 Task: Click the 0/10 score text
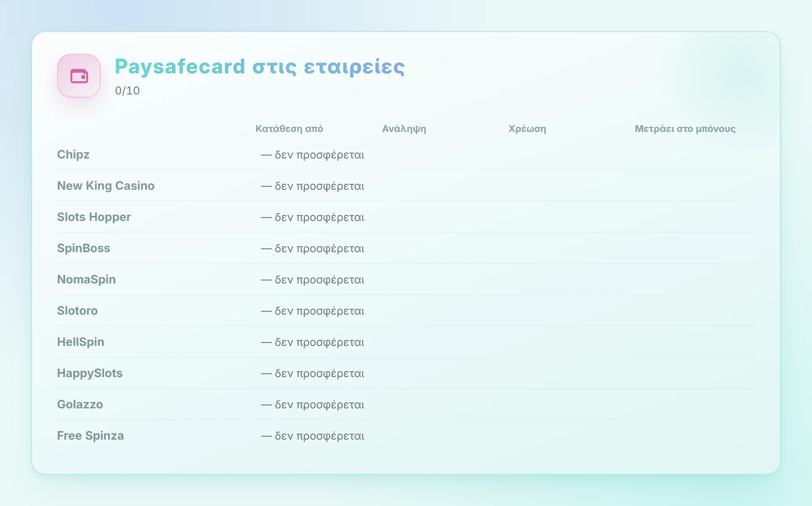(127, 91)
